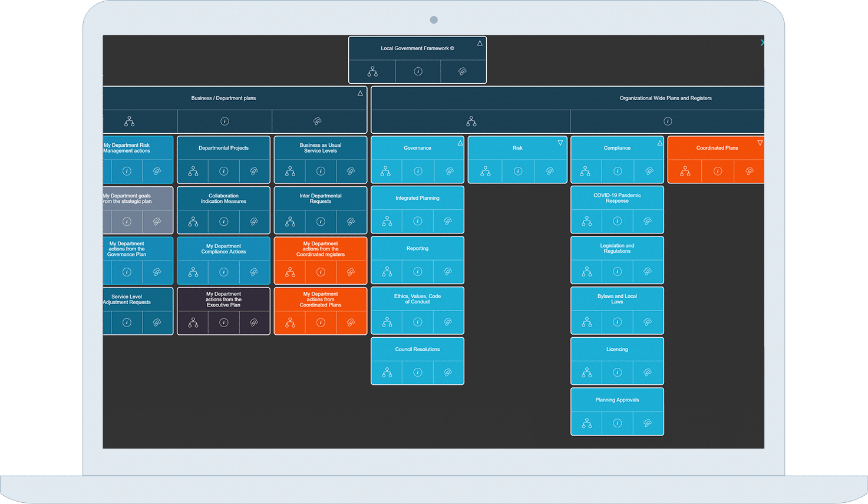Expand the Risk card triangle

[x=560, y=143]
